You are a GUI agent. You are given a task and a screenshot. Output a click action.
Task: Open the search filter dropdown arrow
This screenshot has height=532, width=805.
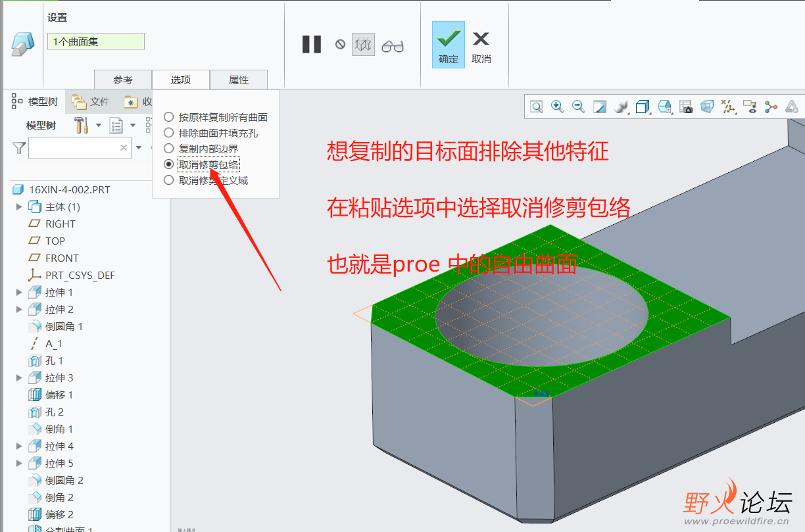[x=139, y=147]
